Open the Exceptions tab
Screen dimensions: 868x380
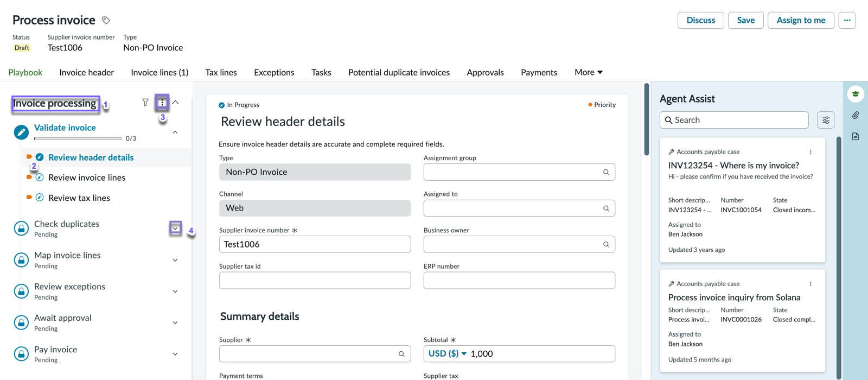tap(274, 72)
